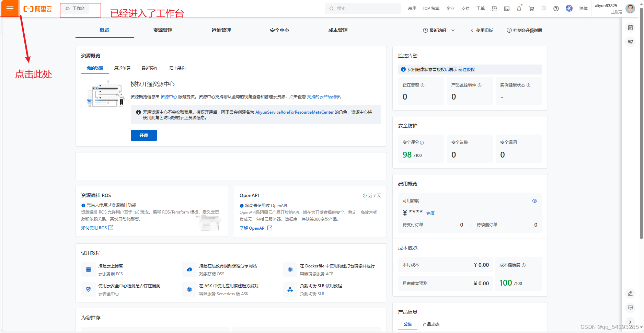This screenshot has width=644, height=333.
Task: Open 在 ASK 中使用应用搭建魔方游戏 tutorial
Action: 229,286
